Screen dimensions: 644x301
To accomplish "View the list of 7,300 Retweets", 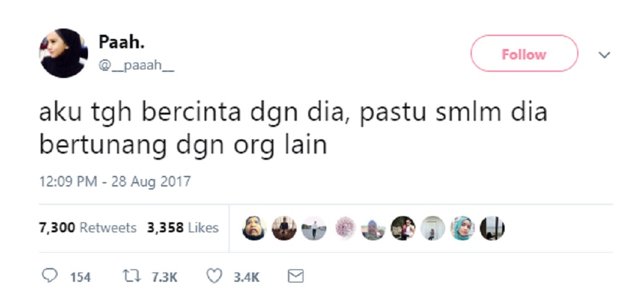I will (87, 228).
